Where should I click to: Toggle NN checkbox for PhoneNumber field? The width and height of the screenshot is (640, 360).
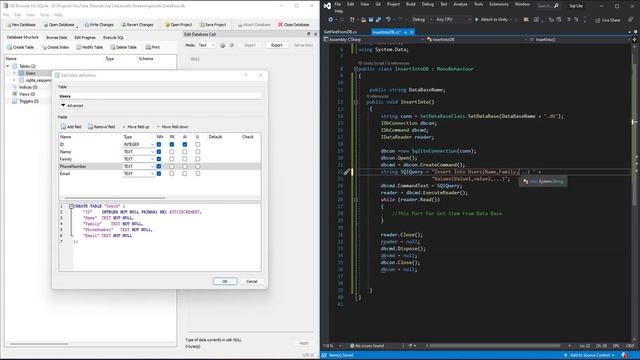[159, 167]
